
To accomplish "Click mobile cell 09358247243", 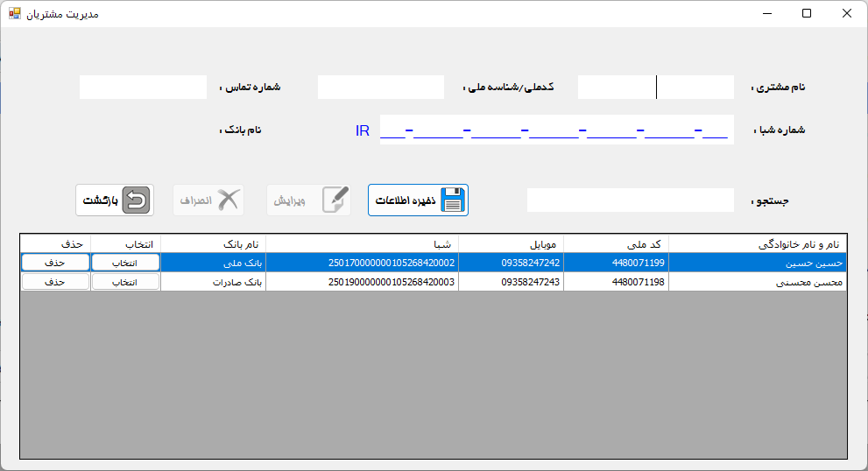I will click(511, 282).
